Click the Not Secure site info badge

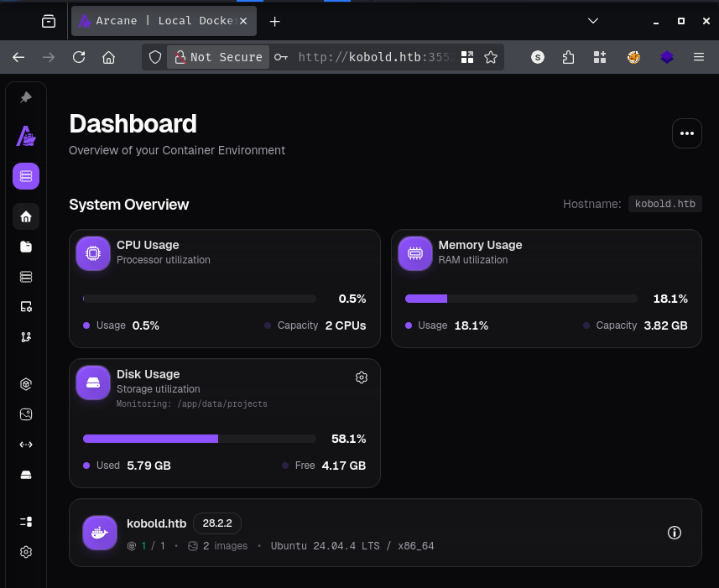(x=218, y=57)
